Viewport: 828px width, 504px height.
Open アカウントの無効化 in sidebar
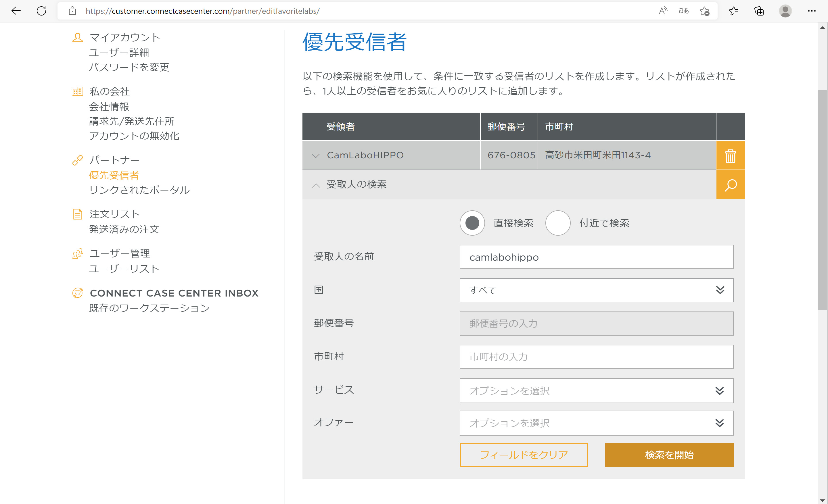click(x=134, y=136)
